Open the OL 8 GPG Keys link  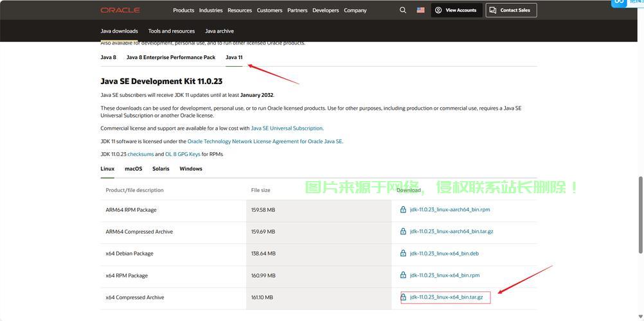[x=183, y=154]
